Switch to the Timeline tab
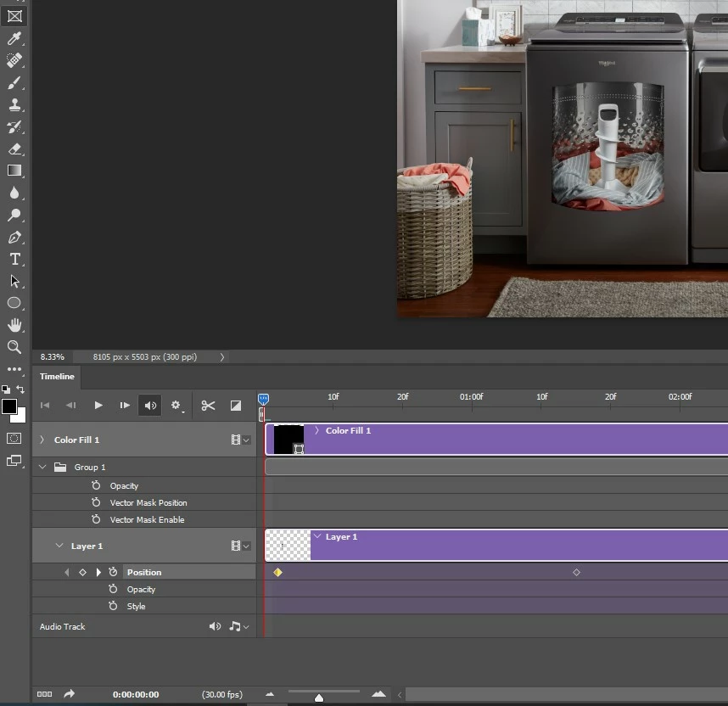 (x=57, y=376)
